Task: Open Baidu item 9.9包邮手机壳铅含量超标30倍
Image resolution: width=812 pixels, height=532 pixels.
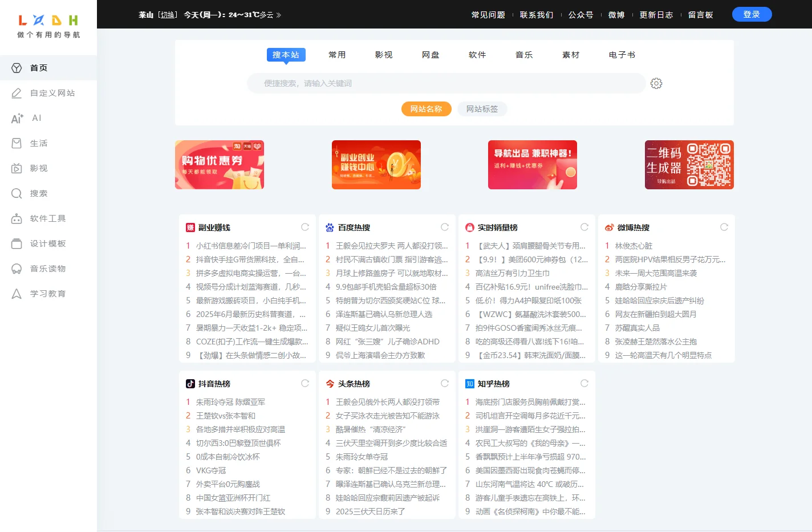Action: pos(386,287)
